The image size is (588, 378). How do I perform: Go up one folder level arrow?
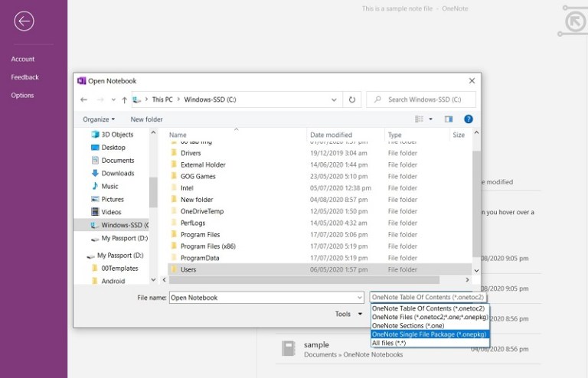(x=125, y=99)
